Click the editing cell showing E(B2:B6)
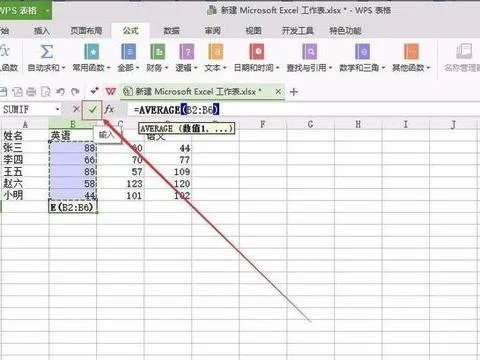The width and height of the screenshot is (480, 360). (73, 207)
